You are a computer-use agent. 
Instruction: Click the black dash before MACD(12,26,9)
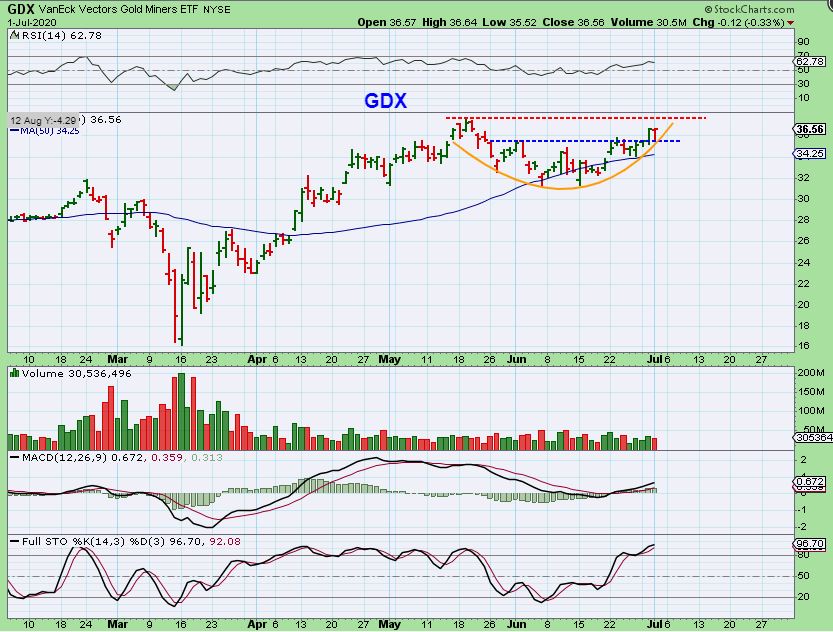pos(14,458)
